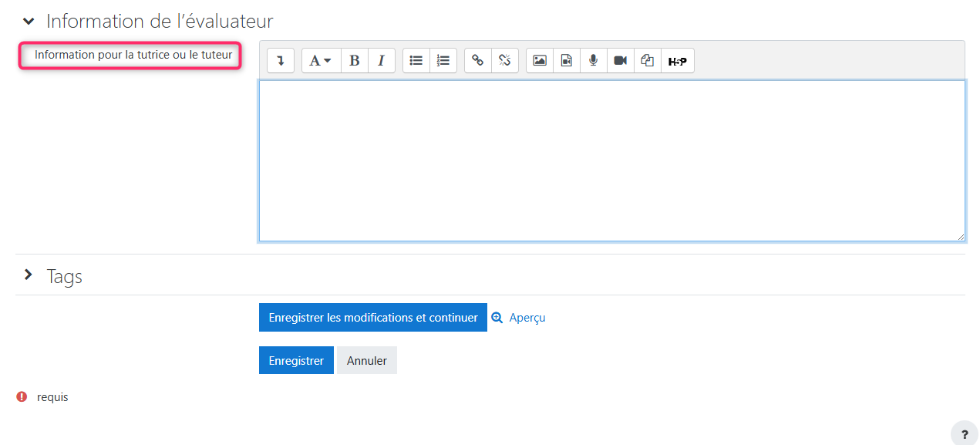This screenshot has width=980, height=445.
Task: Click inside the tutor information text area
Action: point(611,160)
